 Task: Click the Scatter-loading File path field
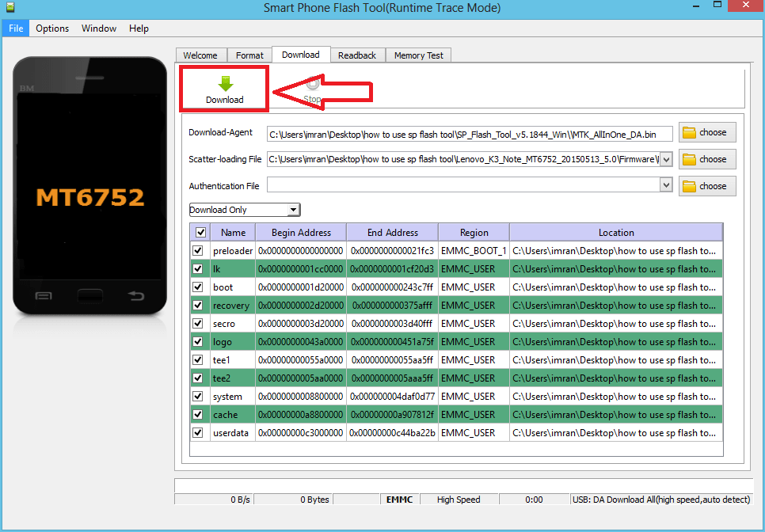click(463, 159)
